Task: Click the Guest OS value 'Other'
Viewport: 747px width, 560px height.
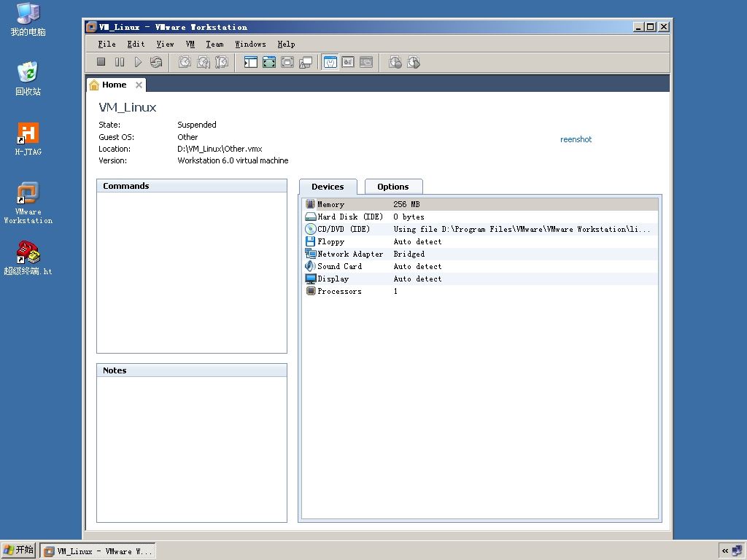Action: pos(187,137)
